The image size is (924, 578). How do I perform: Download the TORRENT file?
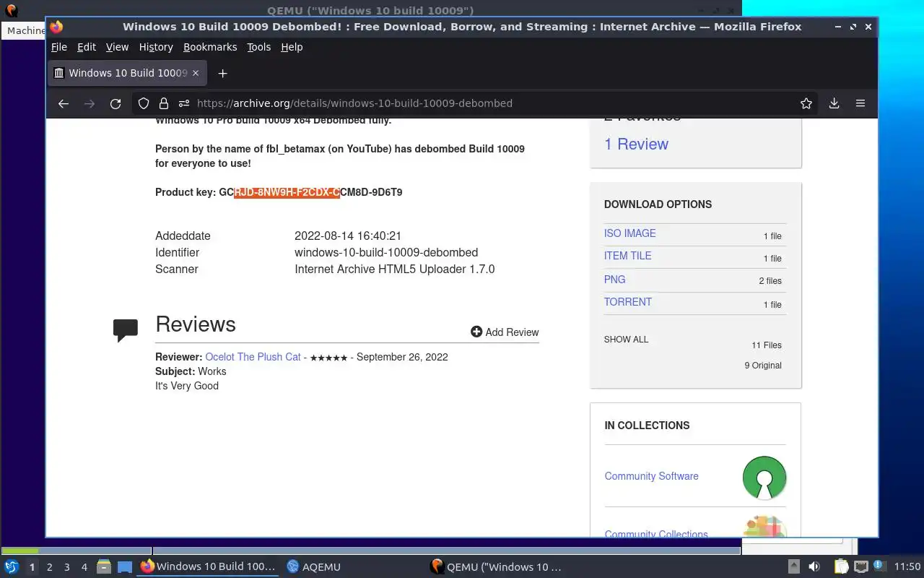pyautogui.click(x=628, y=302)
